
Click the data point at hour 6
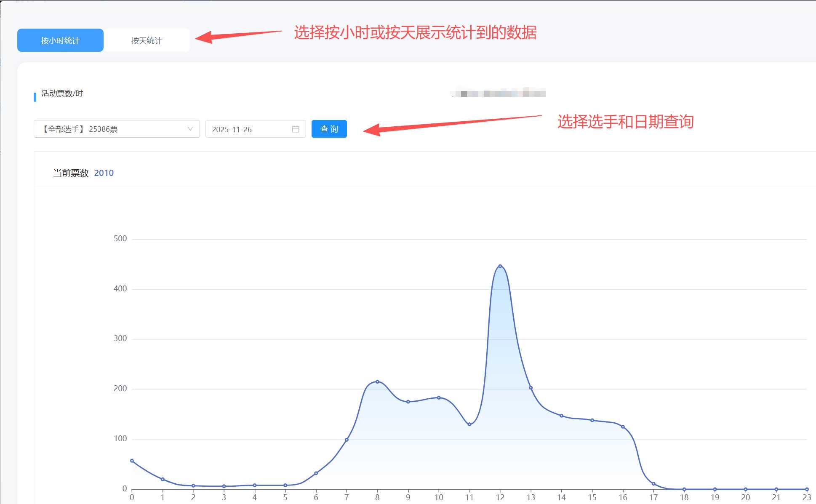[316, 473]
